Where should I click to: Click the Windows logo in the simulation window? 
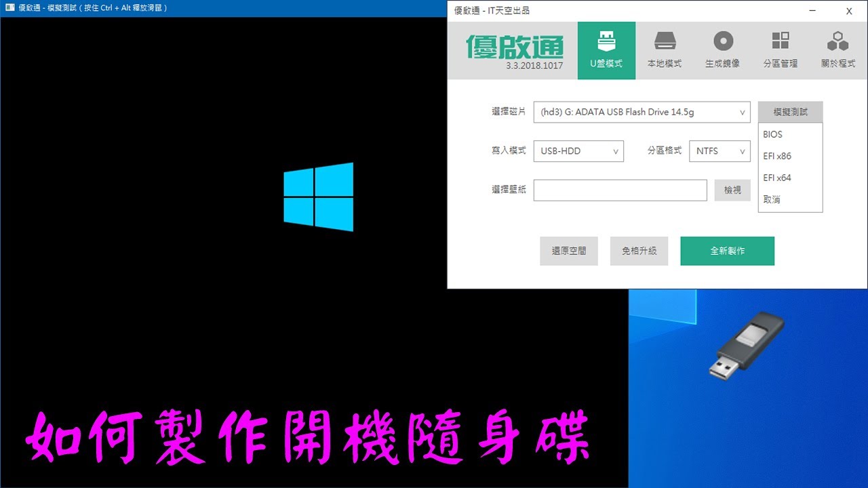pyautogui.click(x=318, y=197)
